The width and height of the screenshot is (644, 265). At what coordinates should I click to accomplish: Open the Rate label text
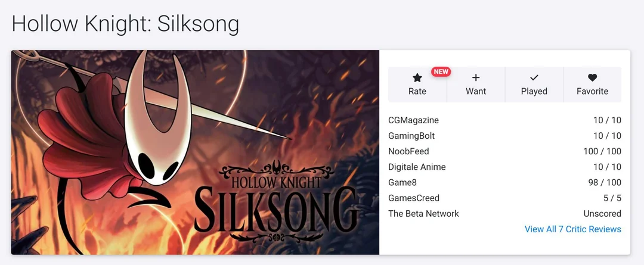tap(417, 92)
